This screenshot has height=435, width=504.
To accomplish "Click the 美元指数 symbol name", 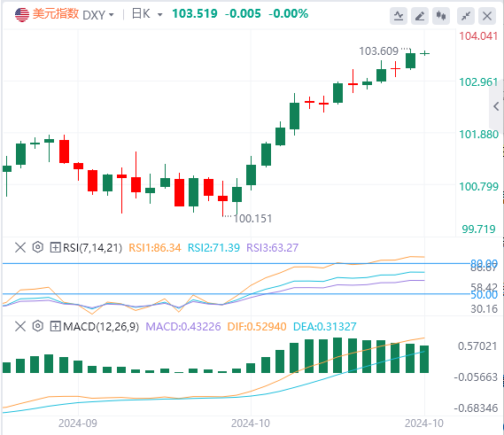I will pyautogui.click(x=56, y=14).
